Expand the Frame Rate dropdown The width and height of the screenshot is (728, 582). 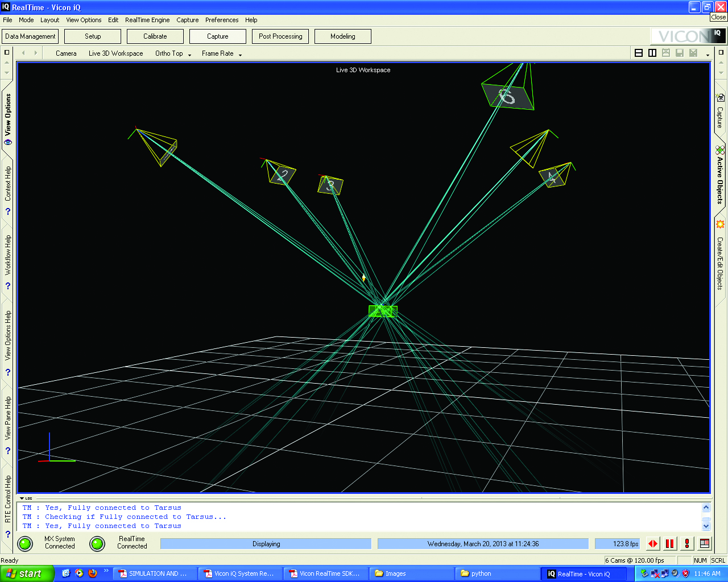(240, 55)
